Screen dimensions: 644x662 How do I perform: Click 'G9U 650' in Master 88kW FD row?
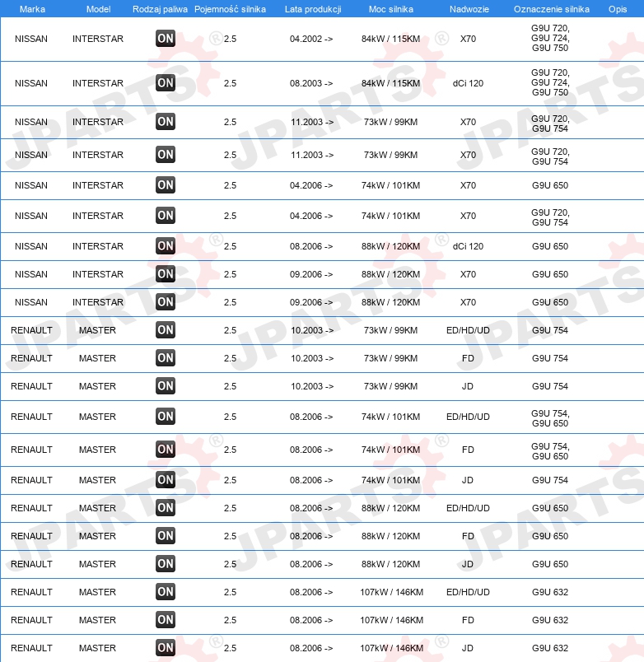550,536
